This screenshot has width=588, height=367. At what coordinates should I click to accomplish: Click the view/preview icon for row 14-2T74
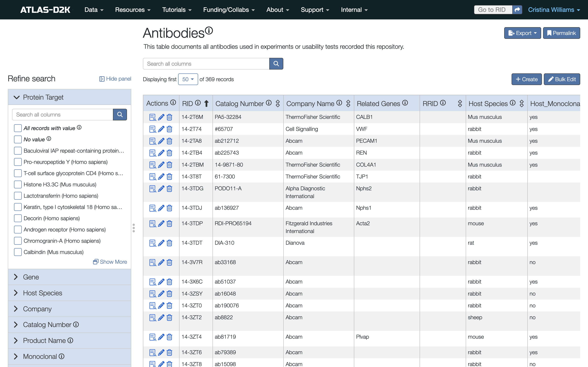pos(152,129)
